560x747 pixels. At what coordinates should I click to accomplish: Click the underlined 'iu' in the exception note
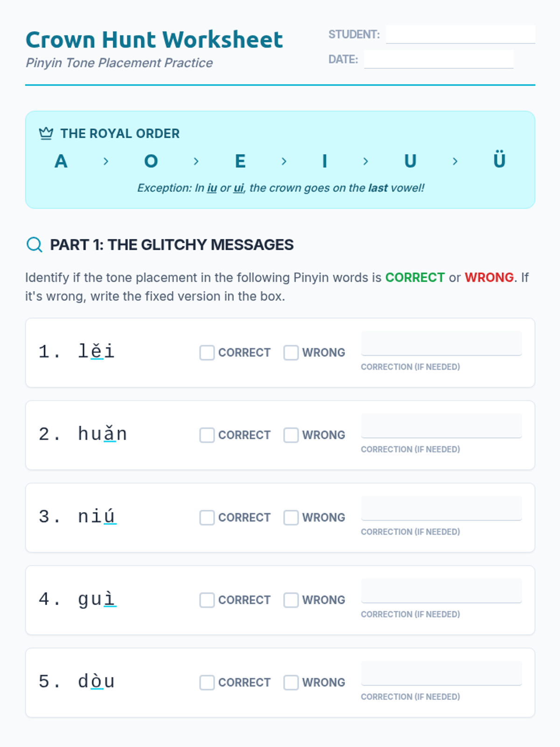point(212,188)
